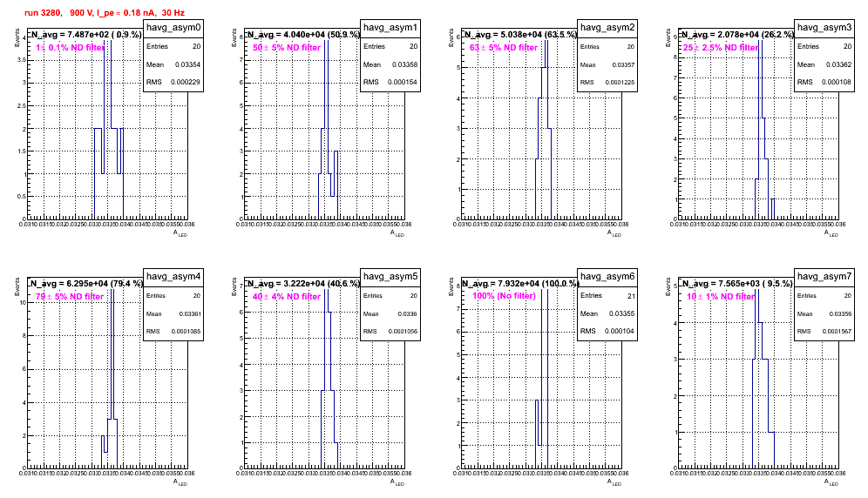
Task: Click the magenta 79± 5% ND filter label
Action: [x=70, y=297]
